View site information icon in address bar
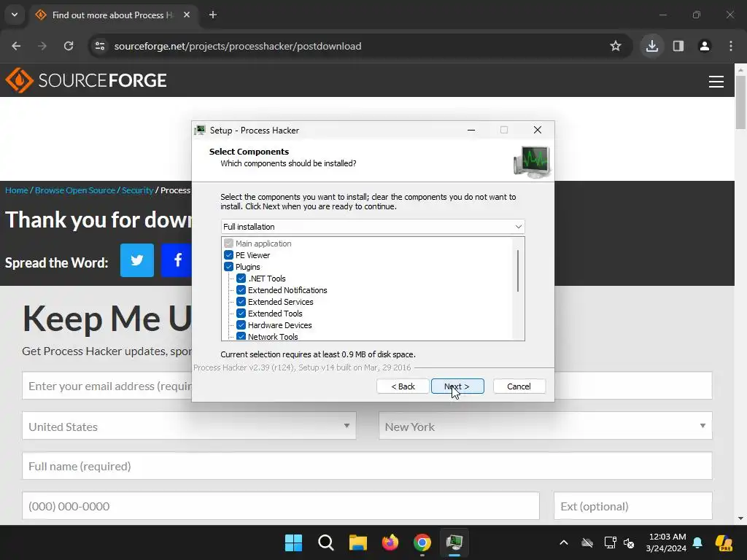The width and height of the screenshot is (747, 560). (100, 46)
